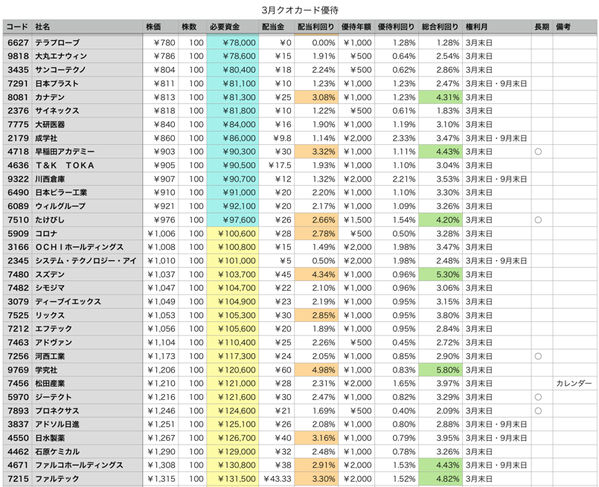Select the アドソル日進 name cell

click(x=87, y=424)
